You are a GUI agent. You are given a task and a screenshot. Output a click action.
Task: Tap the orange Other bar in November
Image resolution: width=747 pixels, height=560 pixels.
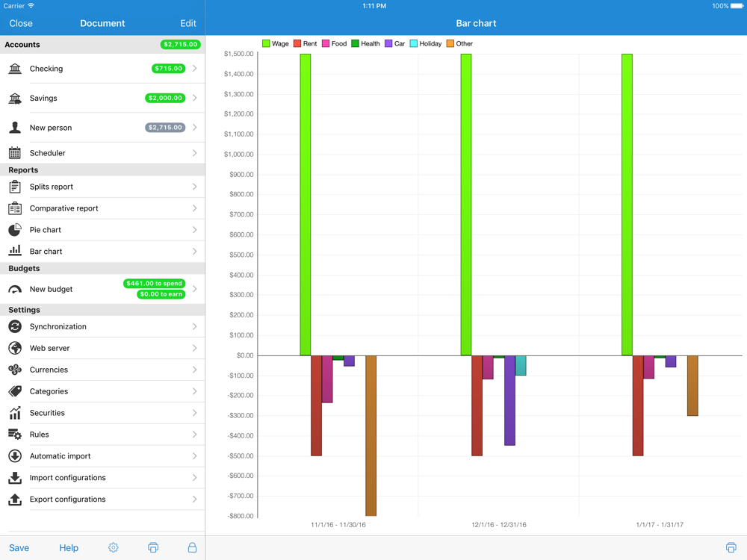pyautogui.click(x=371, y=436)
